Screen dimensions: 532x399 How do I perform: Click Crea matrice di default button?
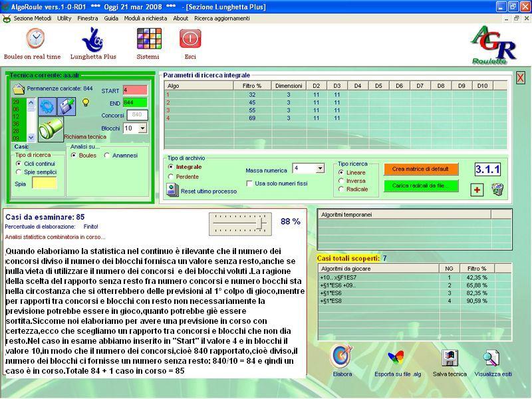click(421, 169)
